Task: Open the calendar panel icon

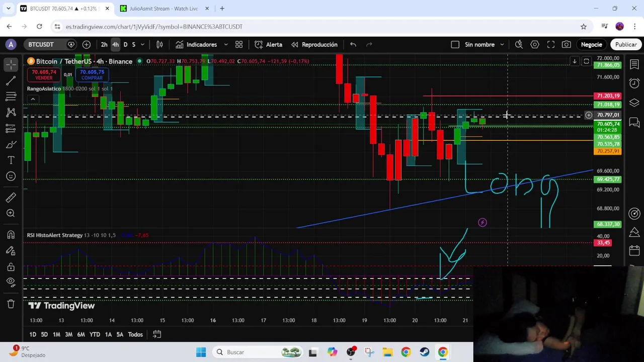Action: [x=634, y=250]
